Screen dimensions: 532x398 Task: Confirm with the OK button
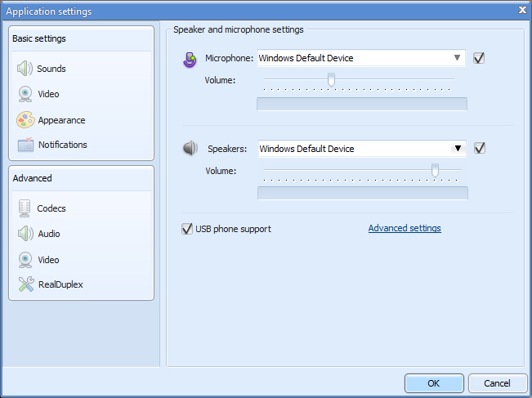click(x=434, y=383)
